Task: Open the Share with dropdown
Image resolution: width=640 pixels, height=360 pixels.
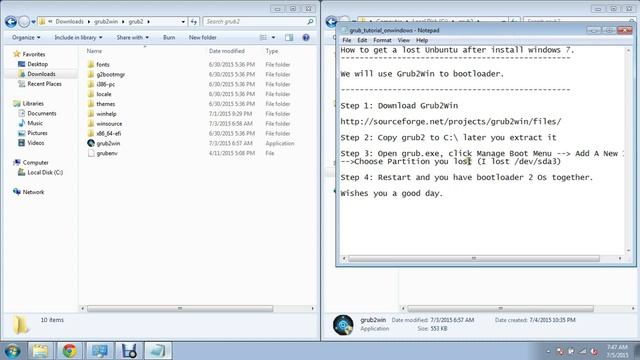Action: (133, 38)
